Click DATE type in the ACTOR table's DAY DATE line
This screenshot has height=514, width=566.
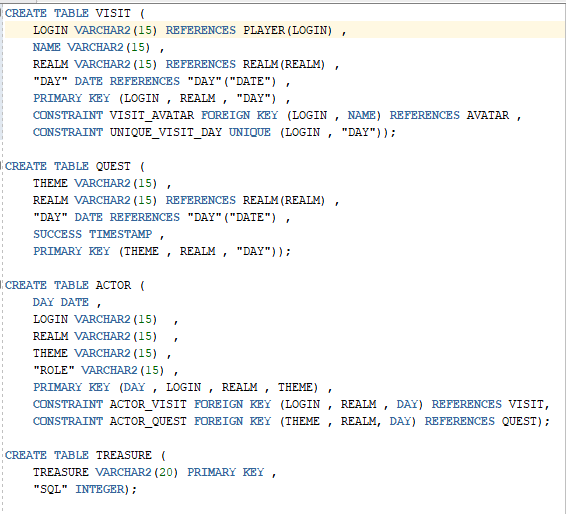tap(75, 302)
